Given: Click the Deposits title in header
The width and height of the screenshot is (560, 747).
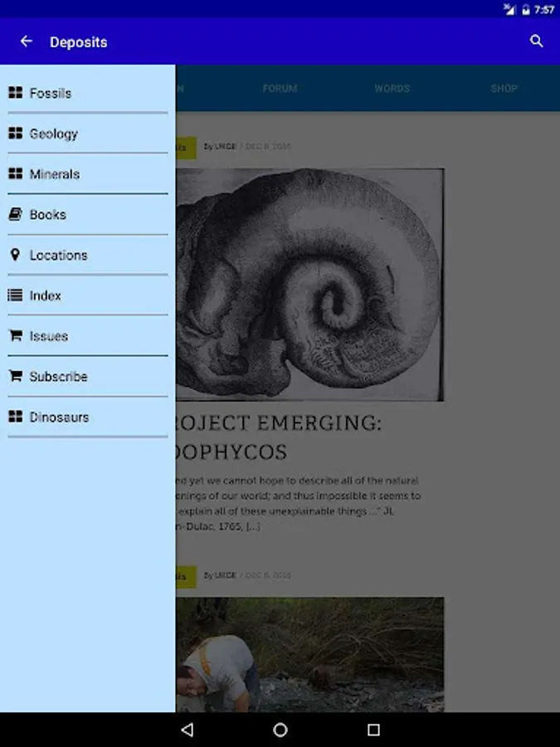Looking at the screenshot, I should point(79,42).
